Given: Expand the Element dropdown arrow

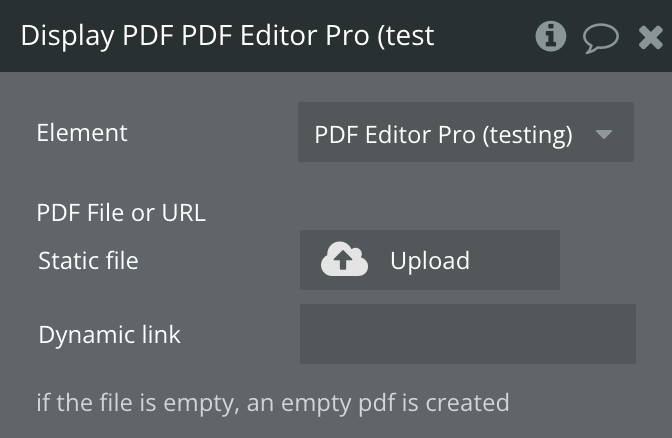Looking at the screenshot, I should point(603,133).
